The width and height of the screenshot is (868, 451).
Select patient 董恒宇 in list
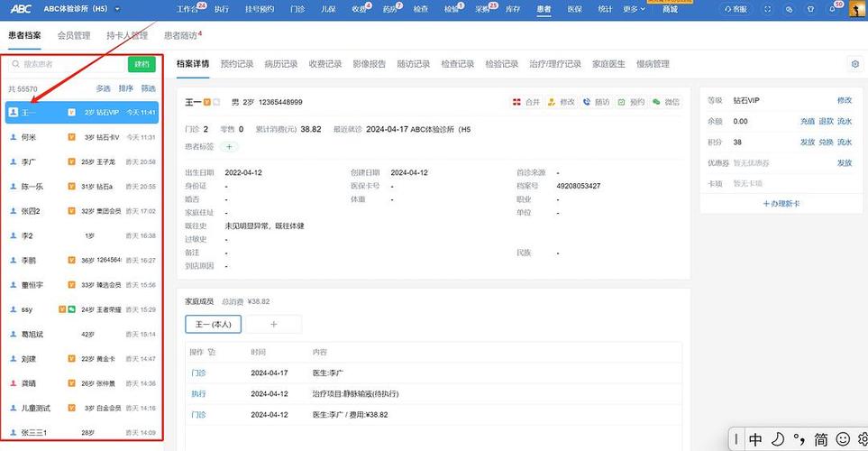tap(83, 285)
